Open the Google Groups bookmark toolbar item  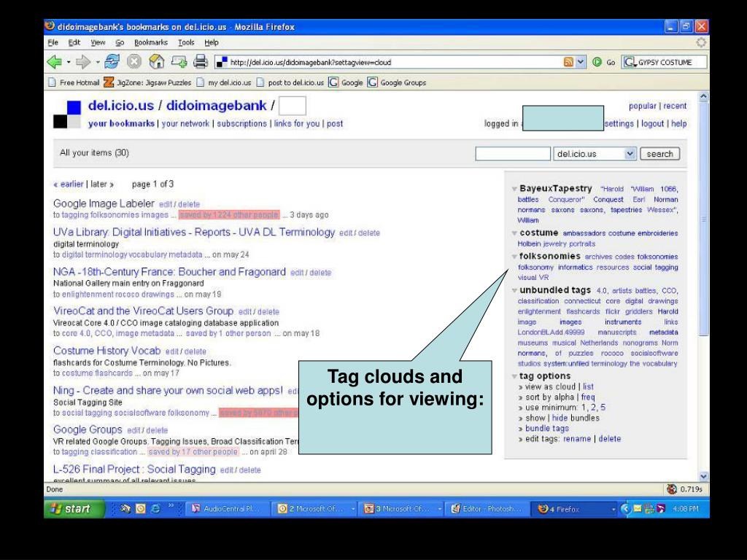(397, 82)
